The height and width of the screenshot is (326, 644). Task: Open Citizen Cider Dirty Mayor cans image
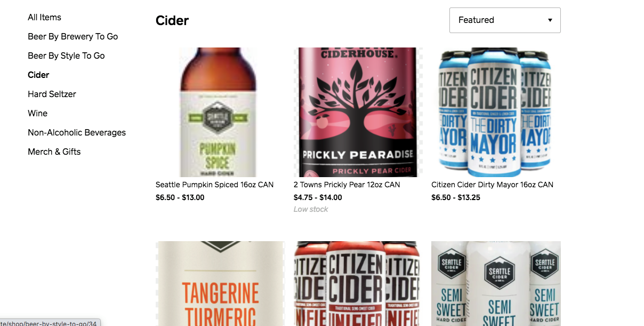[x=496, y=113]
